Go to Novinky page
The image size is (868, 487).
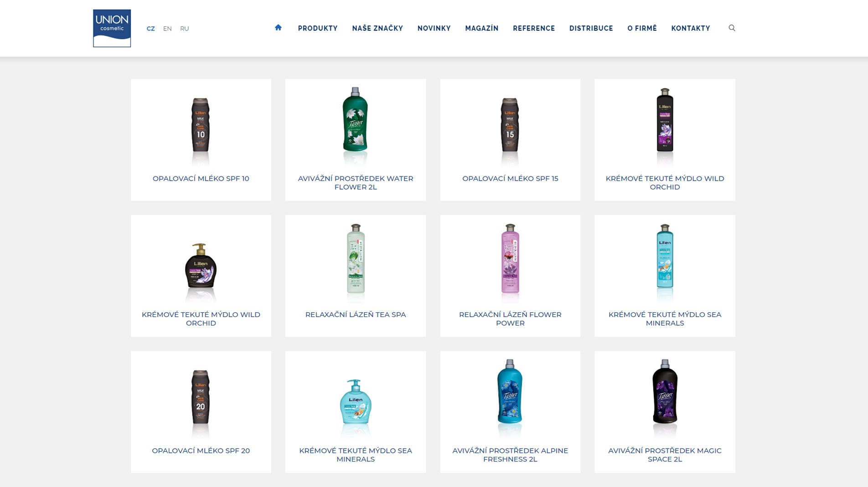coord(434,28)
